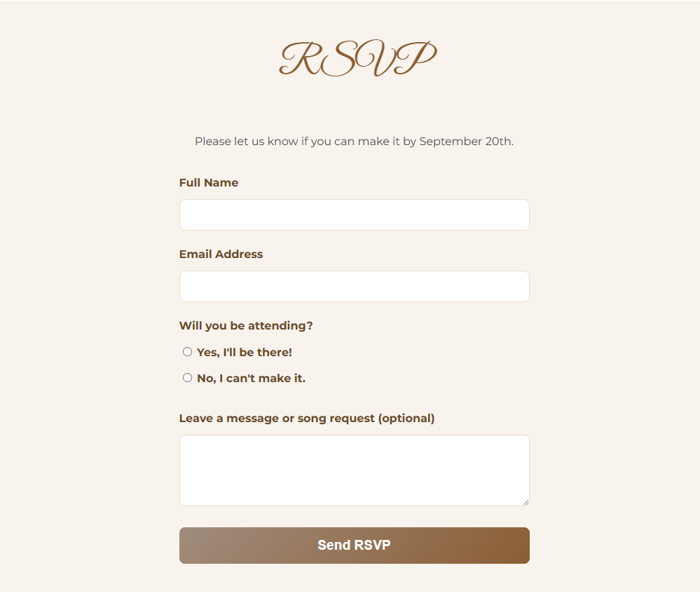
Task: Focus the Email Address text box
Action: point(354,286)
